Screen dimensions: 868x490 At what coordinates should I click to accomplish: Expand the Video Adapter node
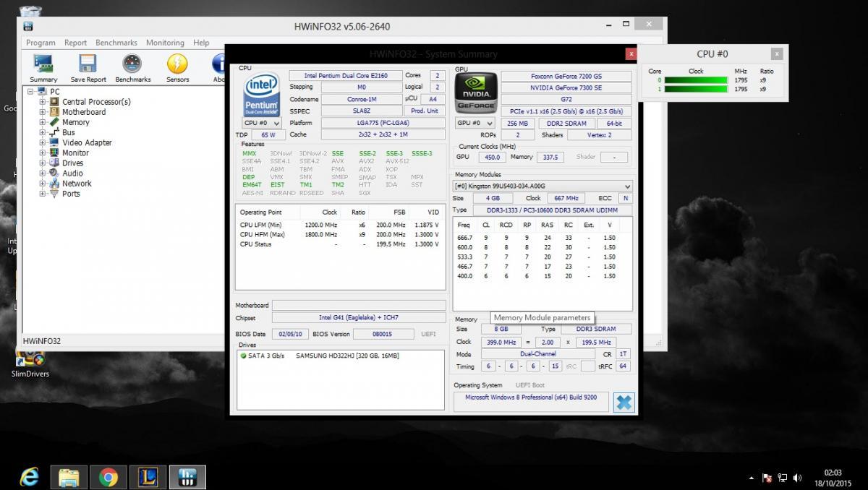43,142
